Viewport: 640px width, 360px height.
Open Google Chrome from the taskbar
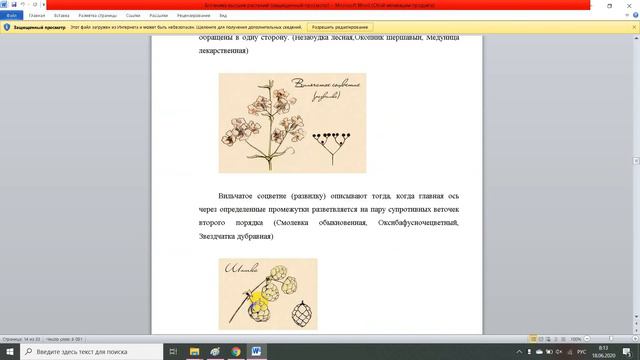click(236, 351)
